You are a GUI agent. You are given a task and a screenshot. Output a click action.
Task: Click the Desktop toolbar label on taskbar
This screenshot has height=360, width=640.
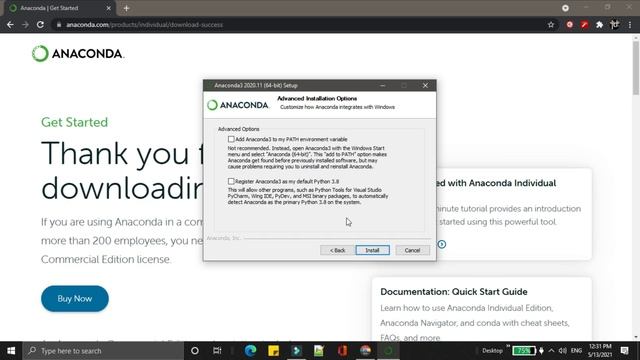pyautogui.click(x=492, y=351)
